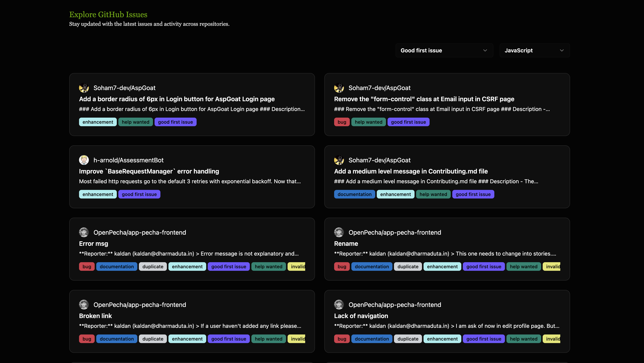This screenshot has height=363, width=644.
Task: Click OpenPecha avatar on Rename card
Action: tap(339, 232)
